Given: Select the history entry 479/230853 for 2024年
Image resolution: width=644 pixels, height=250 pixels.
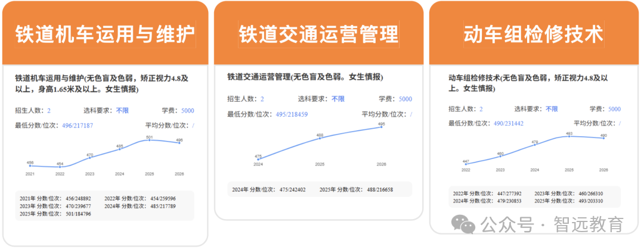Looking at the screenshot, I should coord(509,201).
